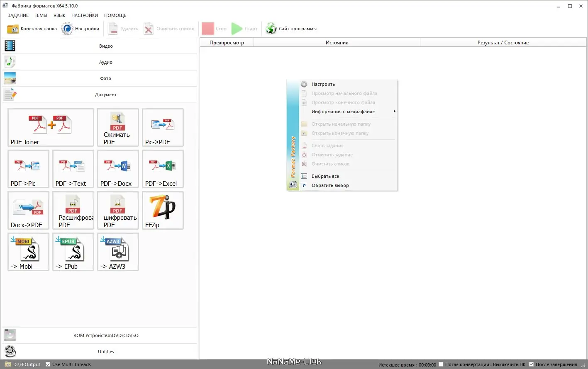Open the -> EPub ebook converter
The image size is (588, 369).
pos(73,252)
